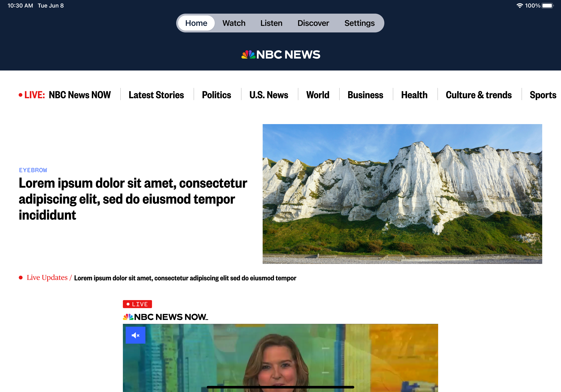
Task: Open the U.S. News category
Action: tap(269, 95)
